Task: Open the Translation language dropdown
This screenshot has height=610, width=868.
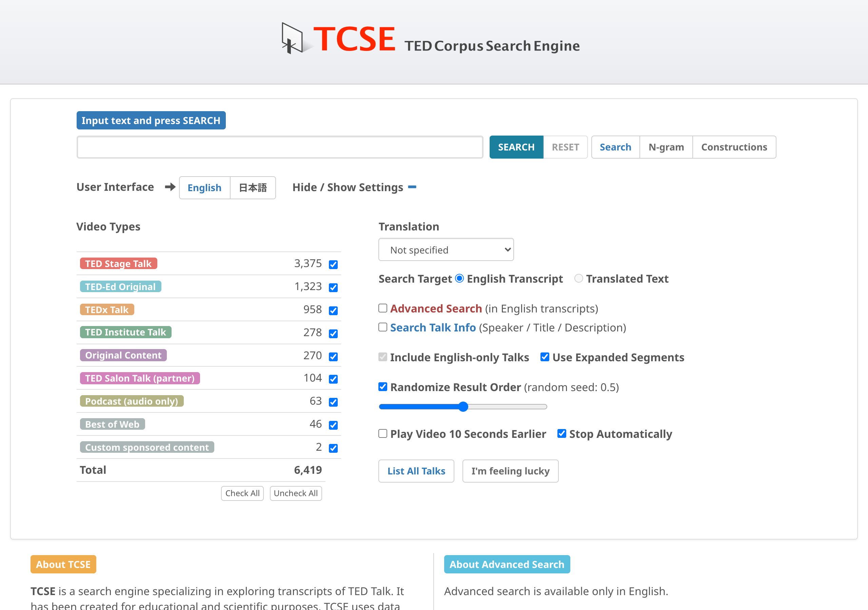Action: pyautogui.click(x=446, y=250)
